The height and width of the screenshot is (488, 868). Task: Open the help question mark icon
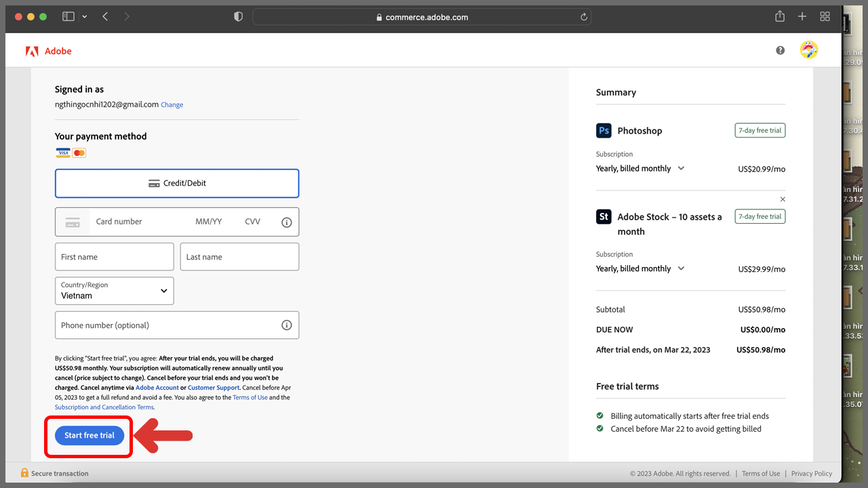click(781, 50)
